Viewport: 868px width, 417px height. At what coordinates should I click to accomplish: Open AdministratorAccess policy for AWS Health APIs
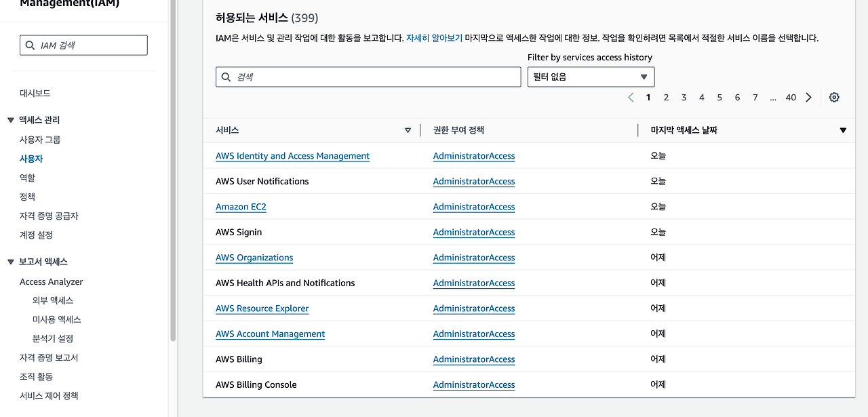474,283
